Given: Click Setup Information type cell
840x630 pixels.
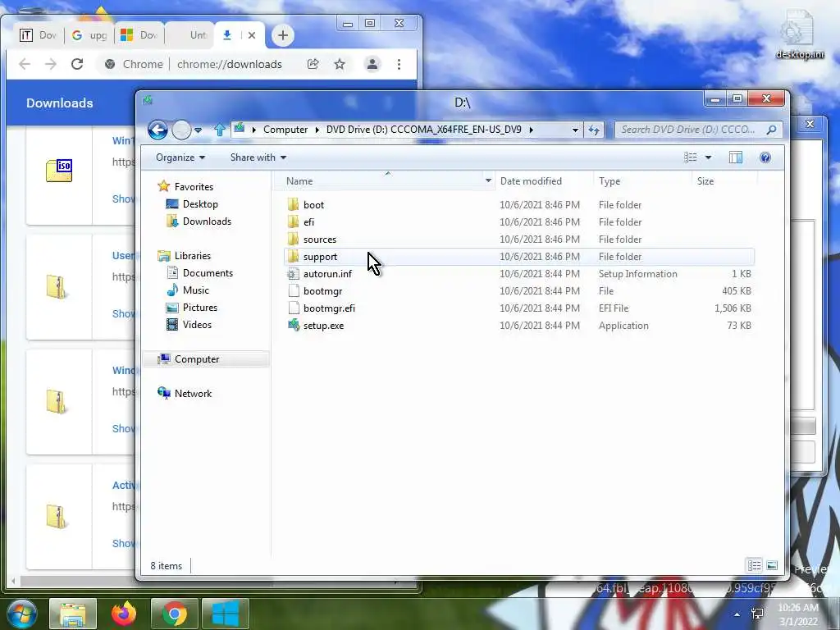Looking at the screenshot, I should 637,274.
